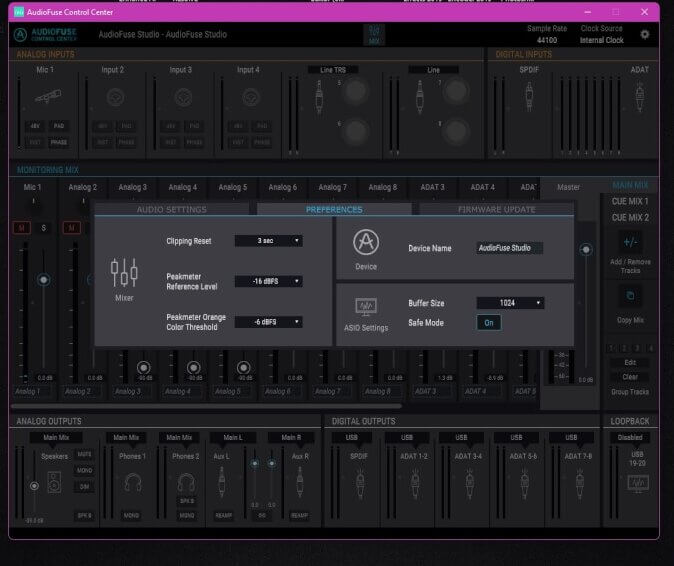Click the Device Arturia icon in Preferences

click(366, 242)
